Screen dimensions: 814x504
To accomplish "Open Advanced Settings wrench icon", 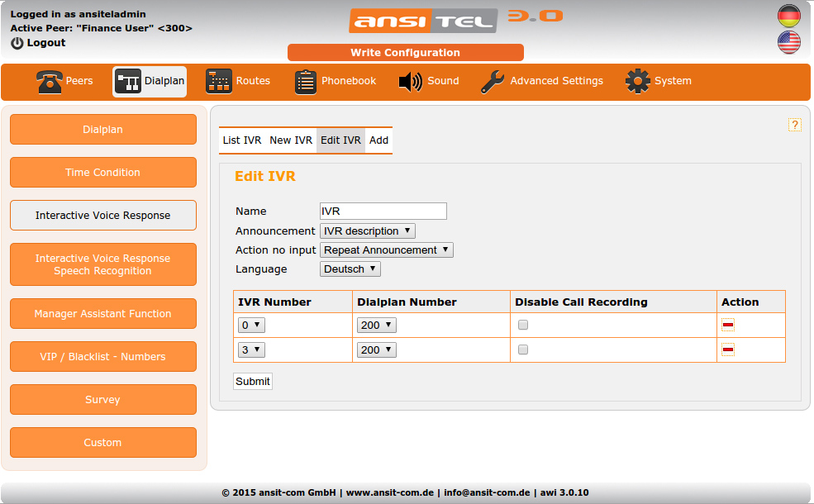I will tap(493, 82).
